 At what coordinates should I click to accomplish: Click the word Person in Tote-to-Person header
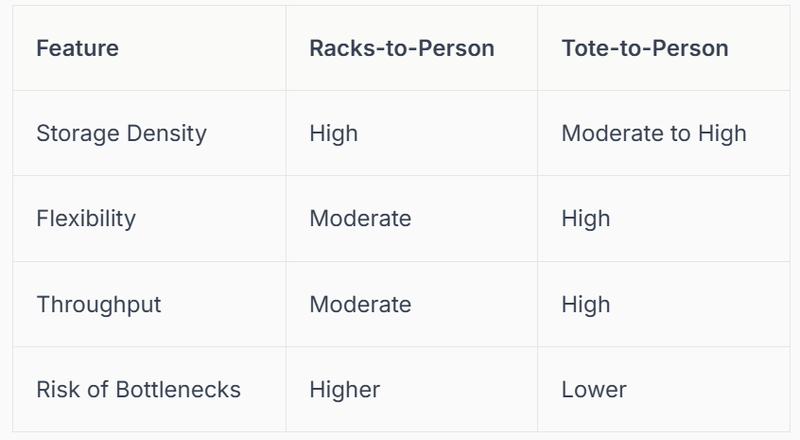[x=692, y=48]
